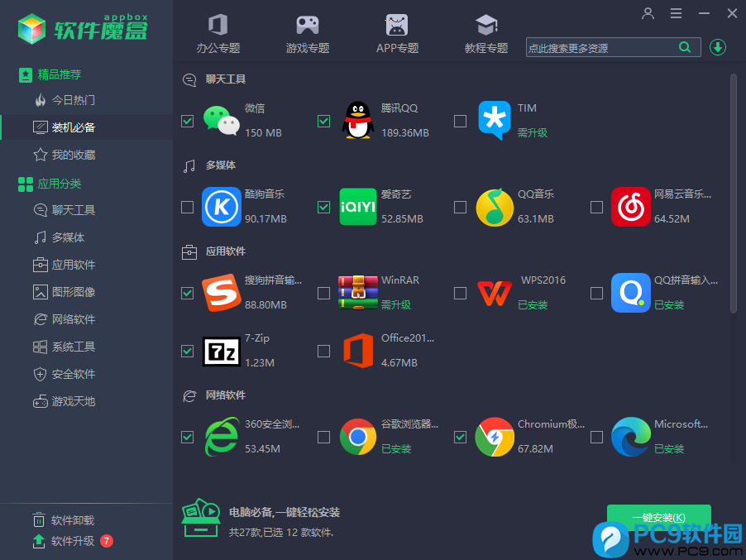Click the iQIYI (爱奇艺) app icon

tap(358, 207)
